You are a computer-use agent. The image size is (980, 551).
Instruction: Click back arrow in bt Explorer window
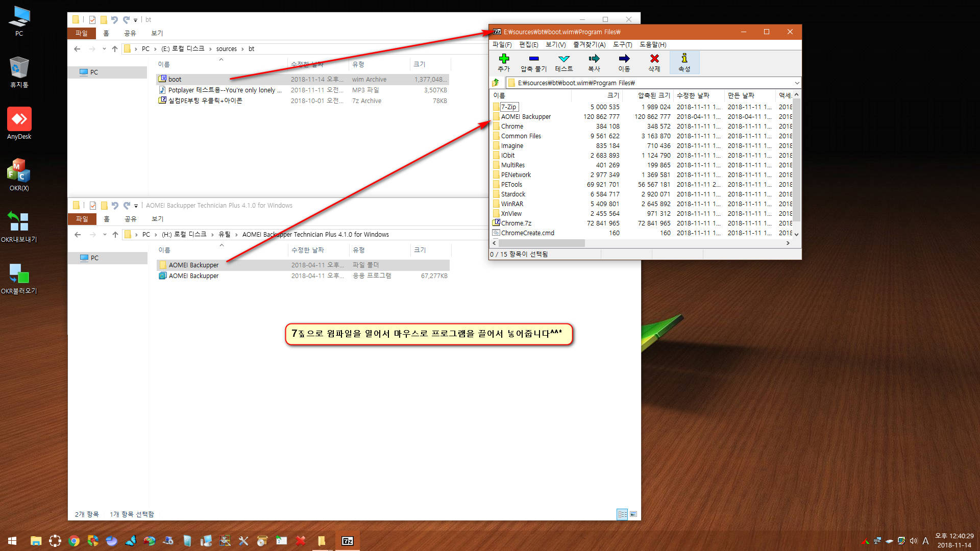pos(77,49)
